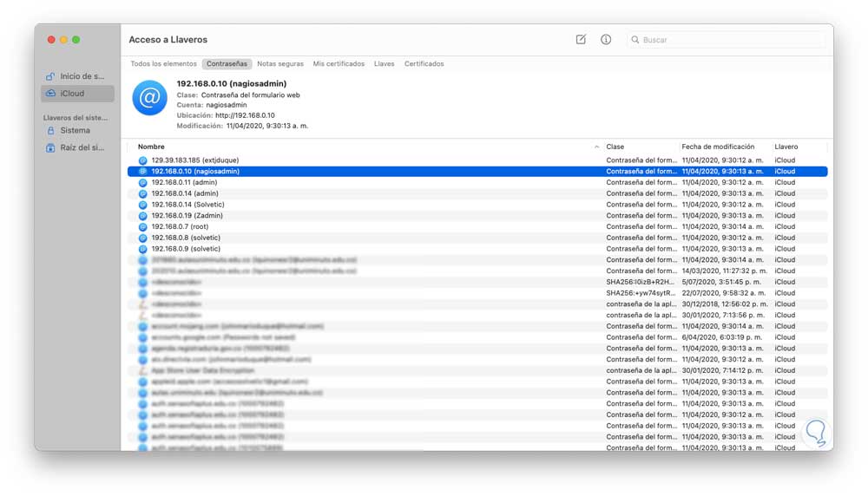Click the 6/04/2020, 6:03:19 p. m. date
Screen dimensions: 868x496
[x=722, y=337]
